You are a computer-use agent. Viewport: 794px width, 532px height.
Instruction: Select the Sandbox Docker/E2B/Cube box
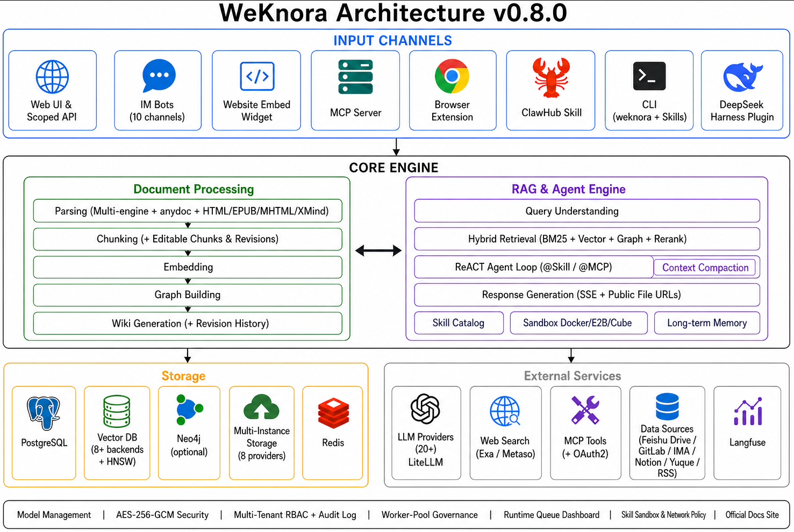578,323
